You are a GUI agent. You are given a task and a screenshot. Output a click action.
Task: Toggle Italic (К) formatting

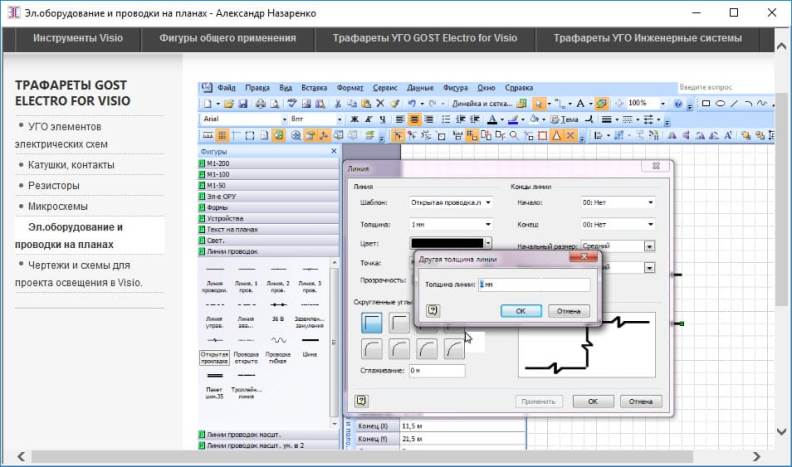coord(369,120)
